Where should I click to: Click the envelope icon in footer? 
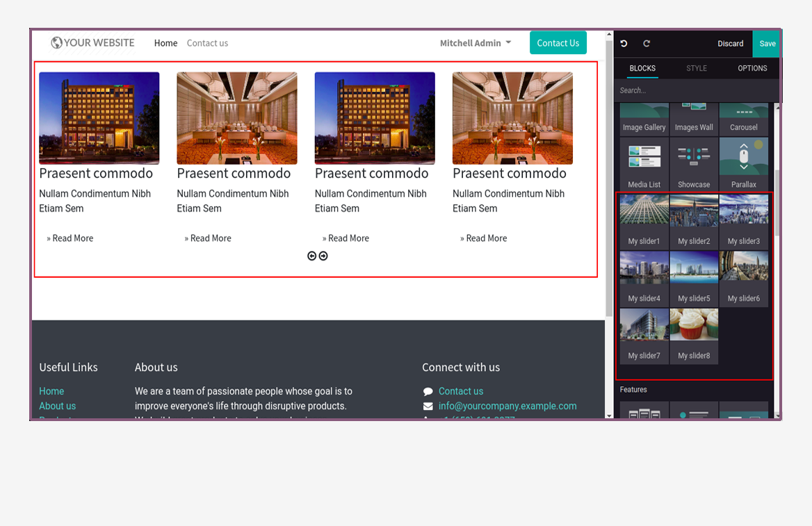coord(428,406)
